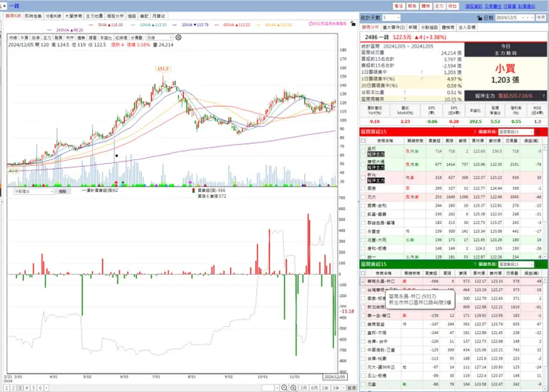Tick the 富邦 broker checkbox
This screenshot has height=392, width=549.
click(x=363, y=151)
